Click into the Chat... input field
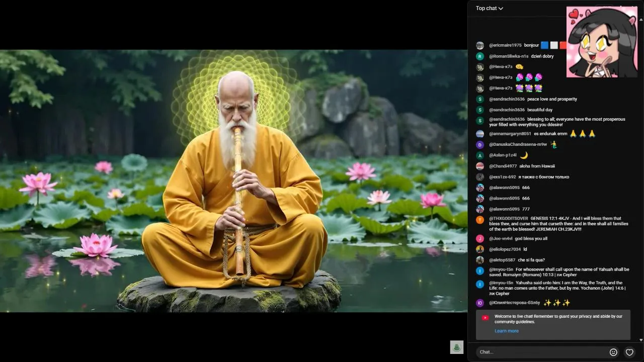644x362 pixels. [x=542, y=352]
